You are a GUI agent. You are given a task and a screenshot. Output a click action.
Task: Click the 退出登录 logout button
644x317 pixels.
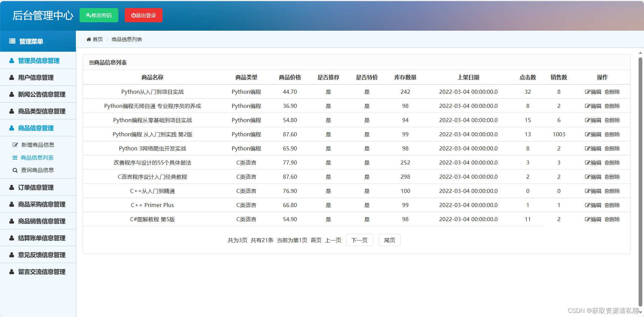[143, 15]
